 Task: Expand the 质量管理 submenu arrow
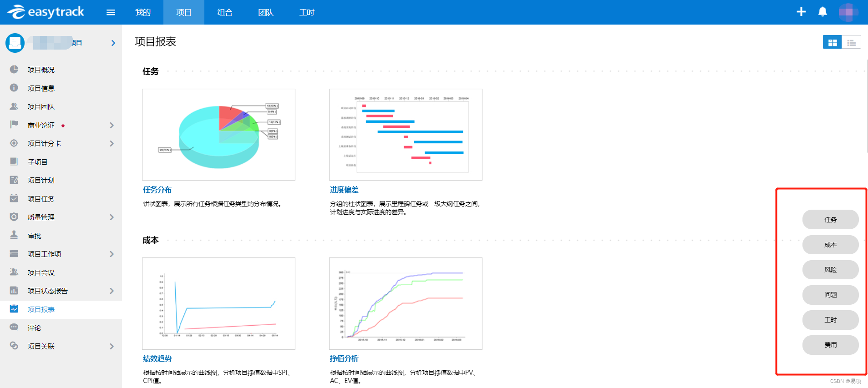[112, 217]
